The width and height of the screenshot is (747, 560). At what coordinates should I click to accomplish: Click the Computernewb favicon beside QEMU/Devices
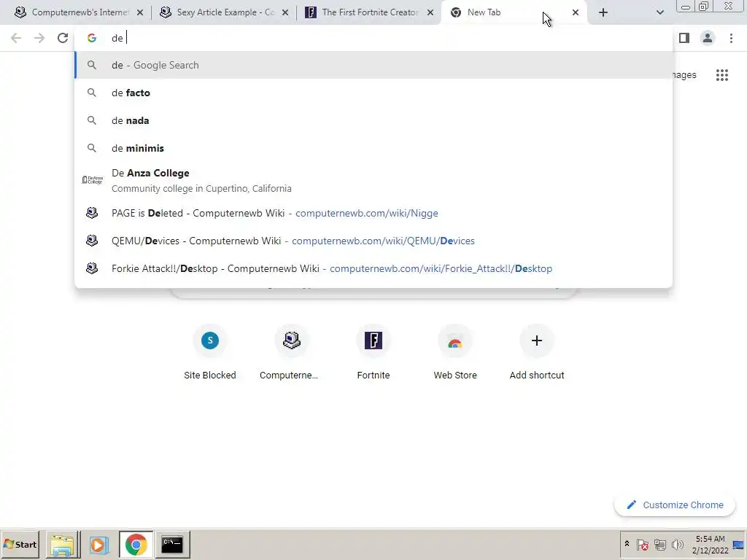point(92,241)
